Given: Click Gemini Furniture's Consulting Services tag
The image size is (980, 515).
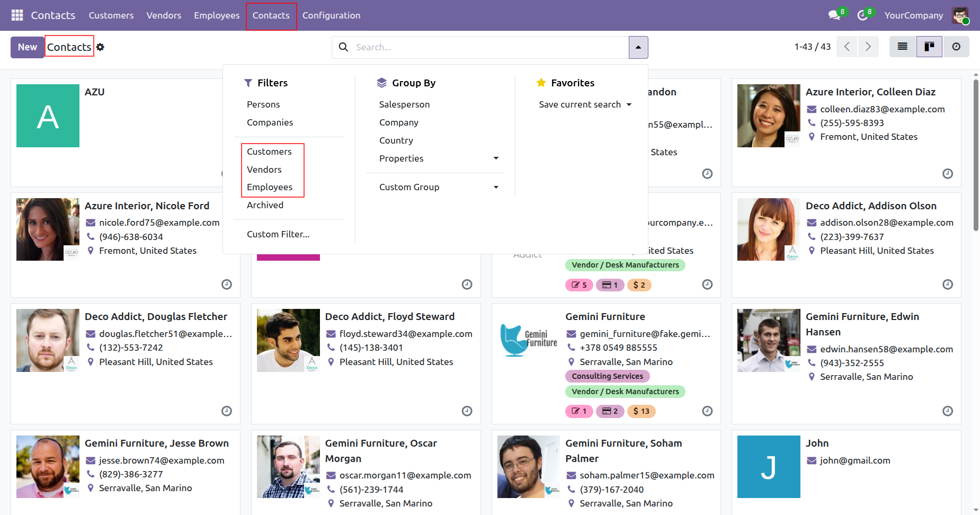Looking at the screenshot, I should click(x=607, y=376).
